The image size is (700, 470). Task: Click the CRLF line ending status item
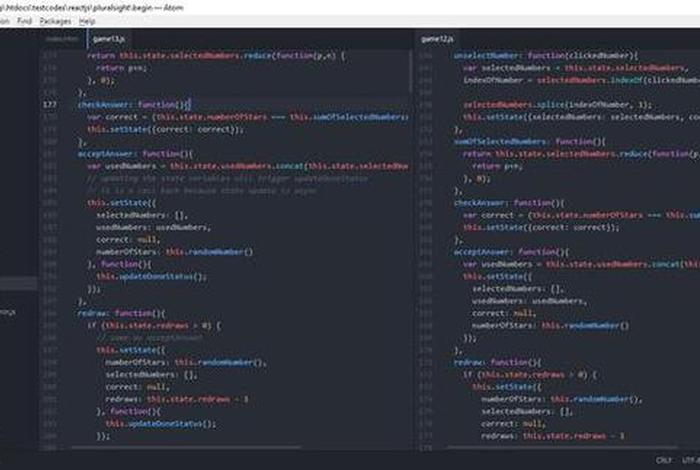coord(664,460)
